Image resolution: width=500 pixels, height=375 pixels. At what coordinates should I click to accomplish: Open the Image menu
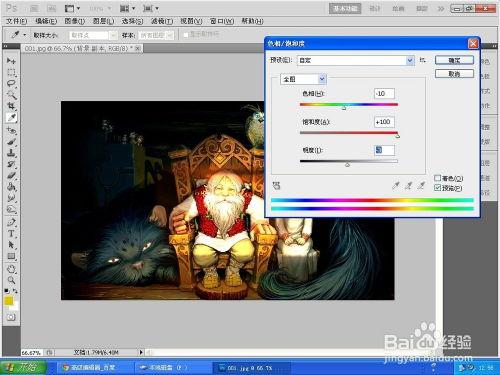[74, 21]
